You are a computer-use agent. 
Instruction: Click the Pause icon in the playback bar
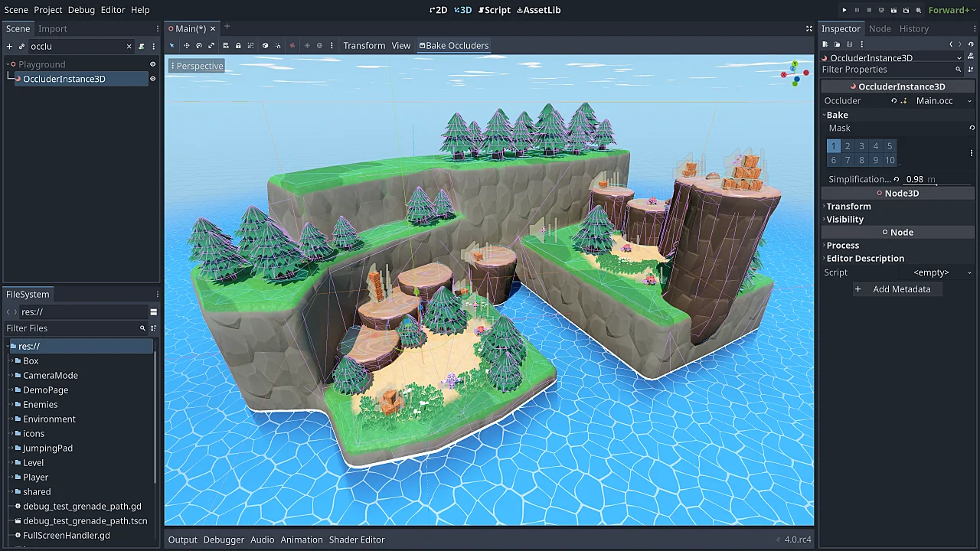click(x=857, y=10)
